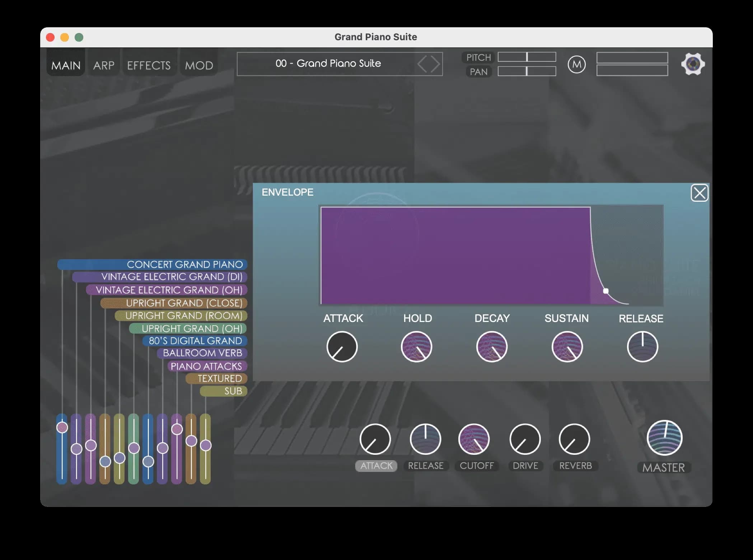
Task: Go to the previous preset arrow
Action: tap(422, 64)
